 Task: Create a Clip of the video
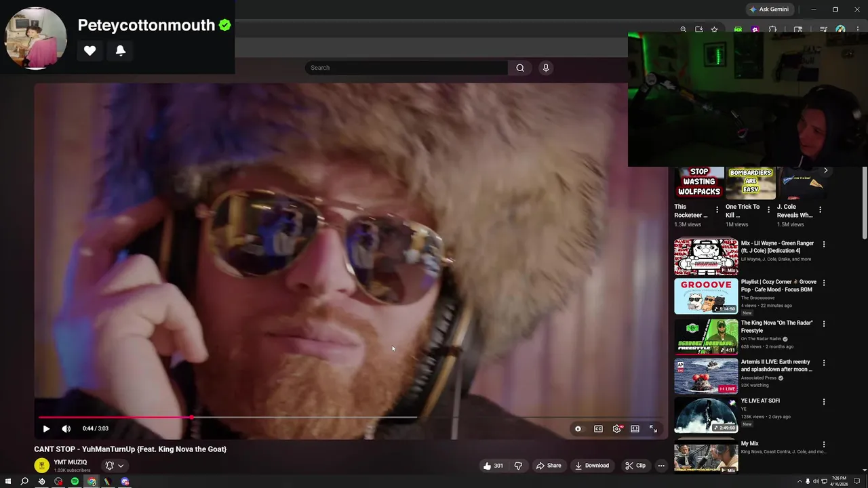635,466
